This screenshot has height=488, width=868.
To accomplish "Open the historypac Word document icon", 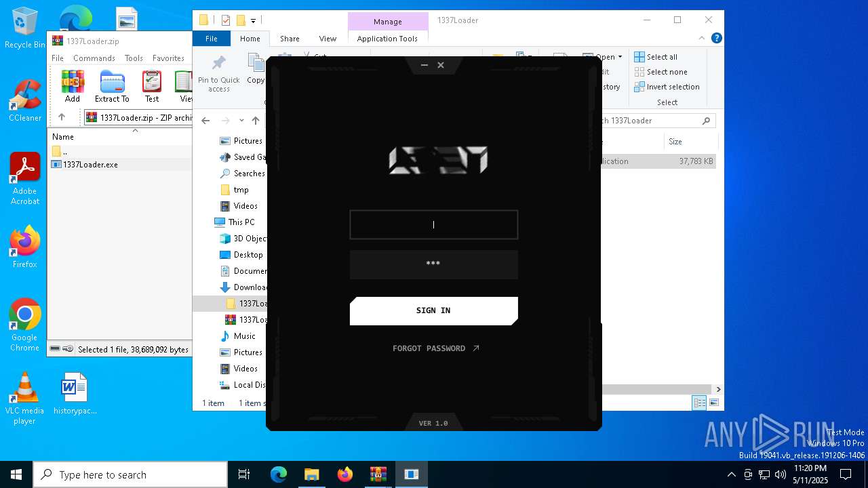I will pyautogui.click(x=75, y=393).
